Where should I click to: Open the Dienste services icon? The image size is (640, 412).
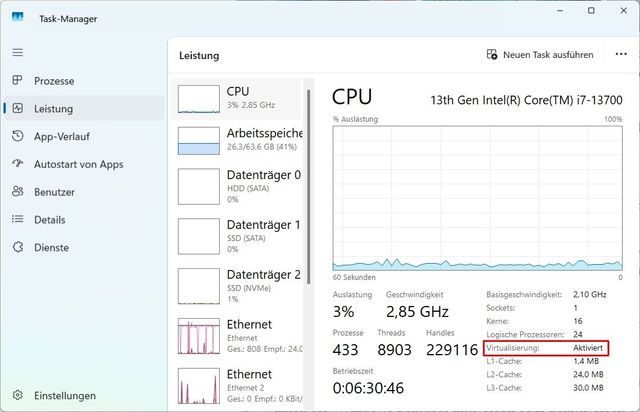(x=17, y=247)
